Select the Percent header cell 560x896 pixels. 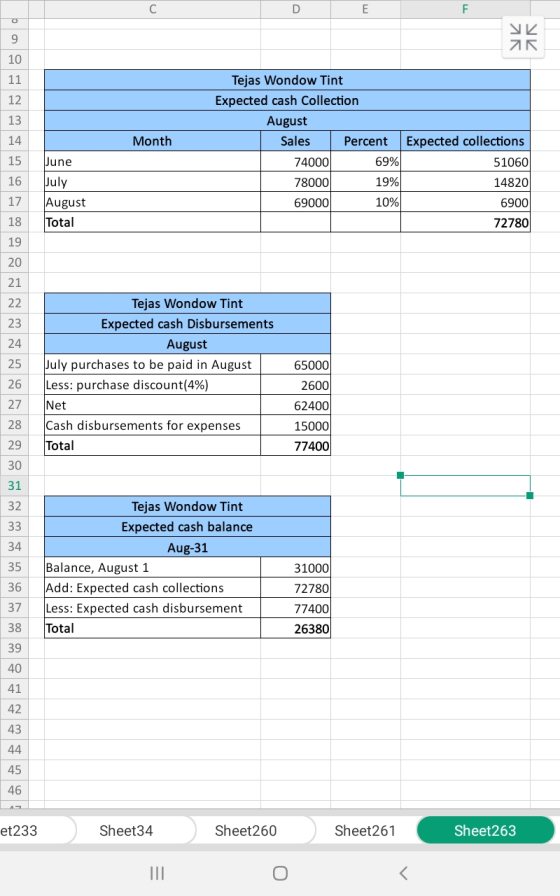point(365,141)
